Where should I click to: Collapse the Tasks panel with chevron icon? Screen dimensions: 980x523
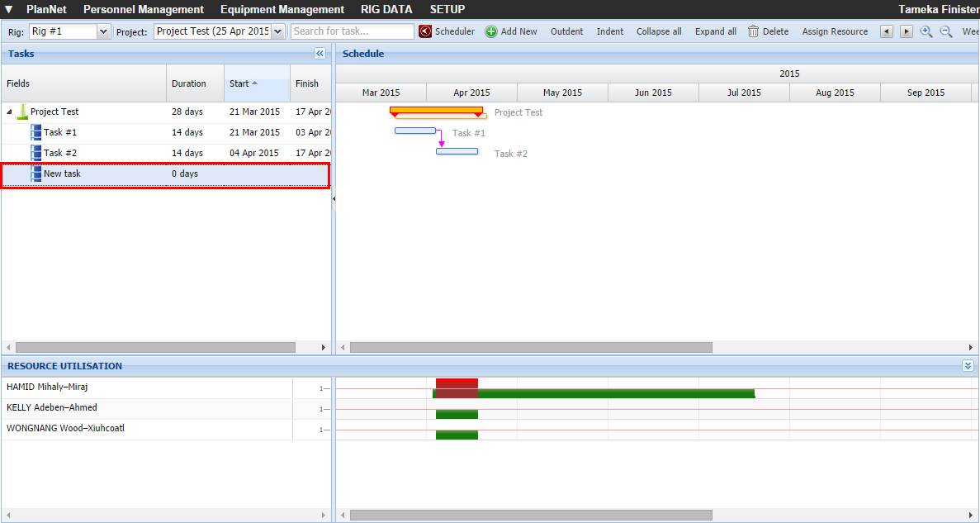[x=320, y=54]
